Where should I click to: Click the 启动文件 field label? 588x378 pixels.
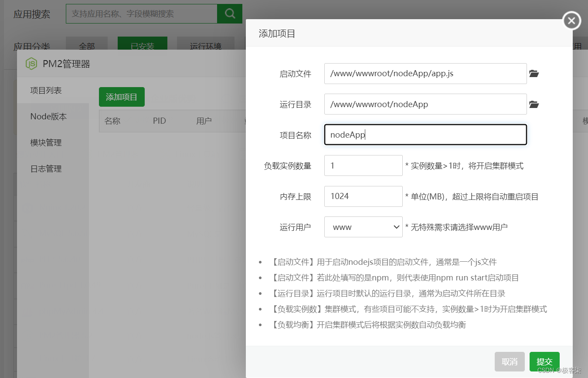(x=296, y=74)
